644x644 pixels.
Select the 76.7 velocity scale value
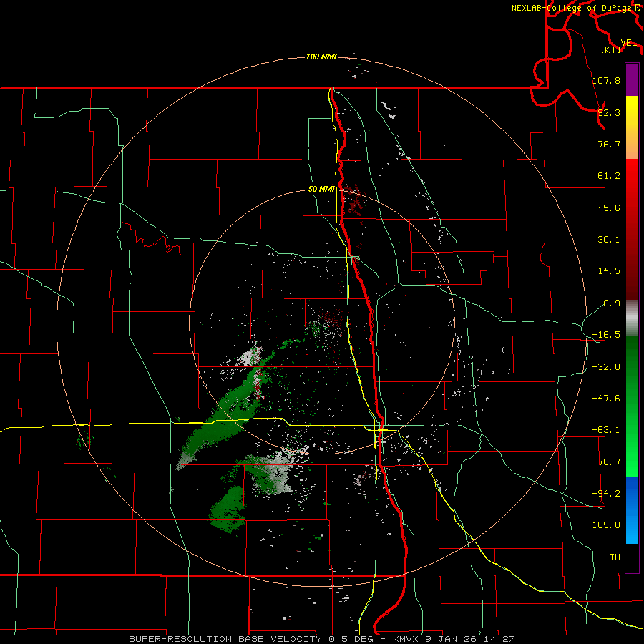click(609, 144)
